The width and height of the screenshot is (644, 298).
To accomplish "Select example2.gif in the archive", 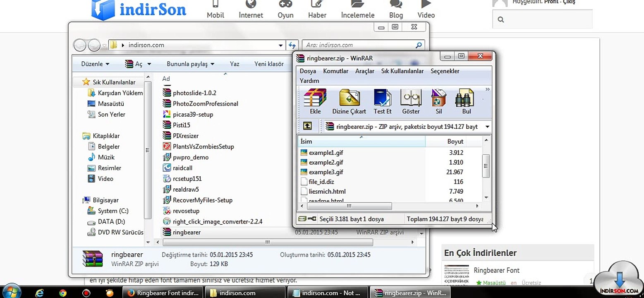I will click(x=326, y=162).
